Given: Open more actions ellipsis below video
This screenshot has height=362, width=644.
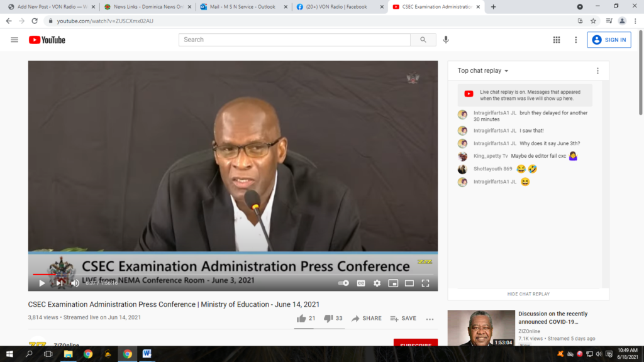Looking at the screenshot, I should 430,319.
